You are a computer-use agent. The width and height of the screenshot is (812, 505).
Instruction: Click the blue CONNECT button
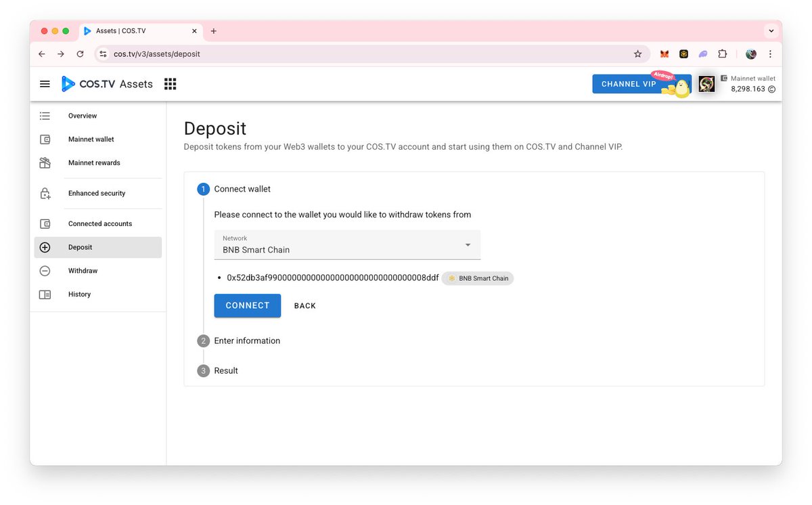248,306
